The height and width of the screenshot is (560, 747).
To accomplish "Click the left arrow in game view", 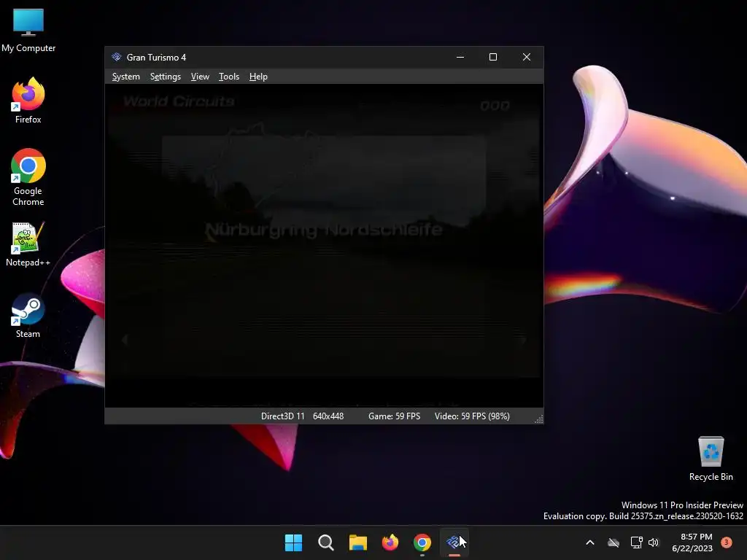I will click(125, 340).
